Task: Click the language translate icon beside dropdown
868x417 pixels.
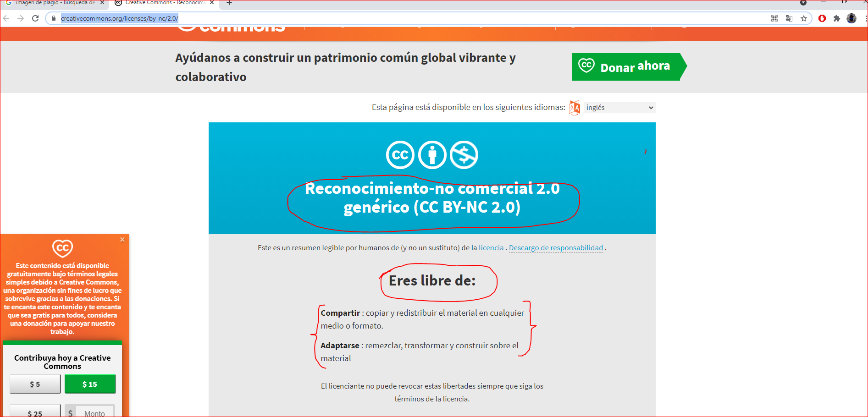Action: [x=575, y=108]
